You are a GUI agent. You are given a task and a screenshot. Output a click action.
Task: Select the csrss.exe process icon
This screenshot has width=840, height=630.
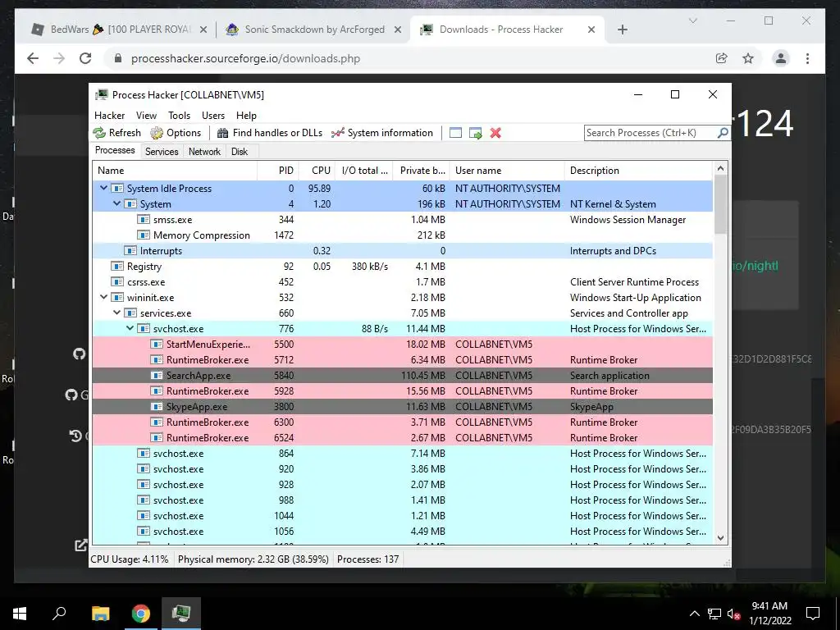pyautogui.click(x=116, y=281)
